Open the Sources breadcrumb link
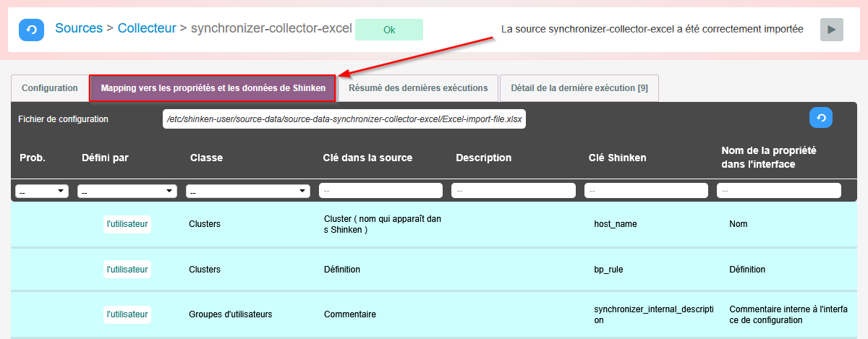868x339 pixels. (x=79, y=29)
